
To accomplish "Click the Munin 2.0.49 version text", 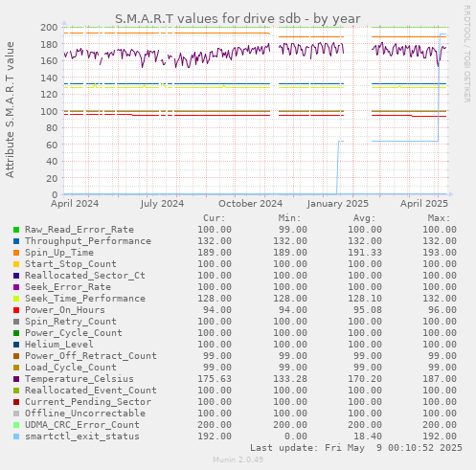I will pyautogui.click(x=238, y=459).
